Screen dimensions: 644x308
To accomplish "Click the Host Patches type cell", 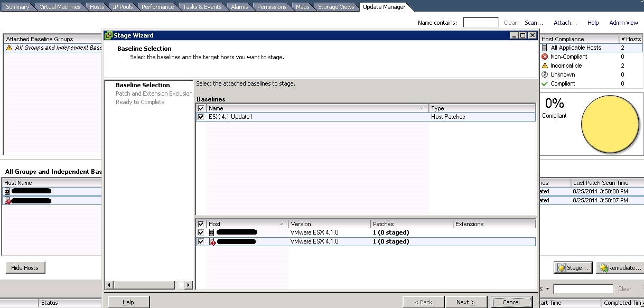I will (x=448, y=117).
